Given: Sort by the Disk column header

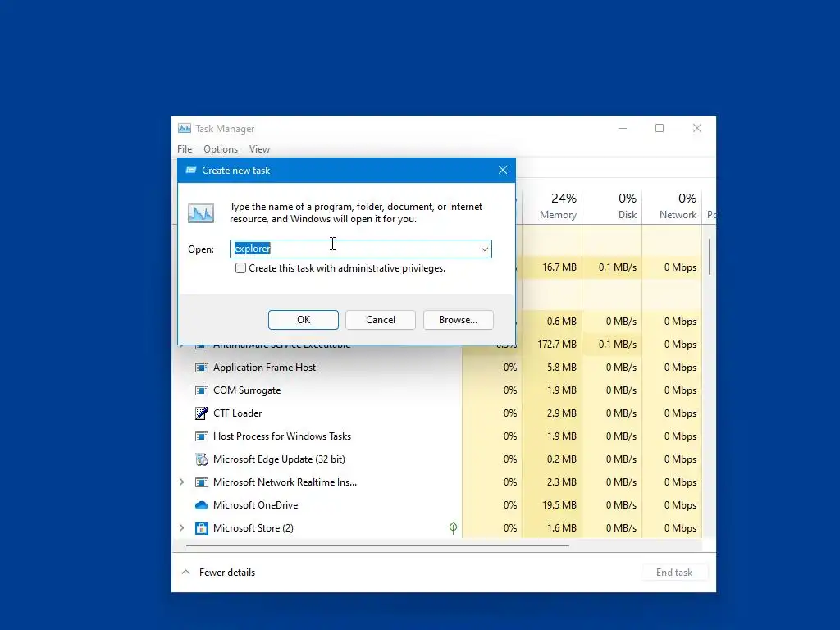Looking at the screenshot, I should 612,206.
